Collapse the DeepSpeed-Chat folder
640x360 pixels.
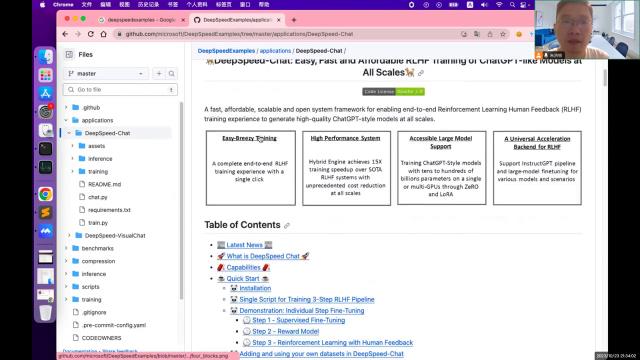(x=69, y=133)
